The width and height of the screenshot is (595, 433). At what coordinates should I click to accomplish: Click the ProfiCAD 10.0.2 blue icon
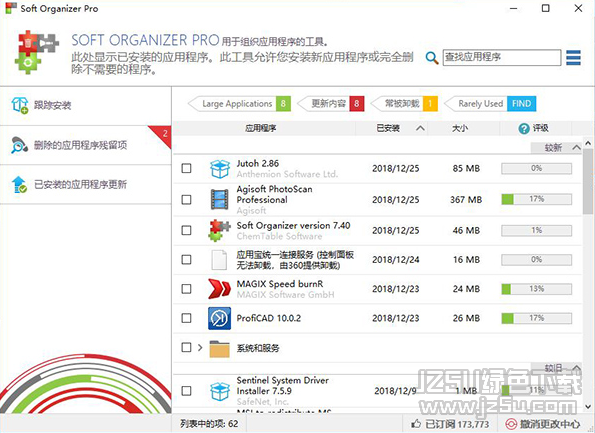(x=219, y=318)
